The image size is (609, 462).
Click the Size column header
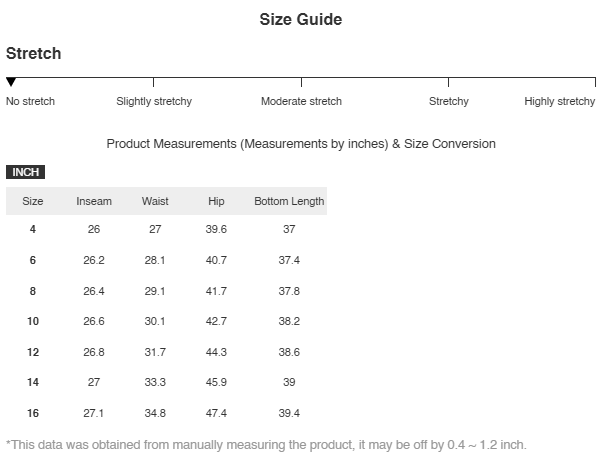point(33,201)
